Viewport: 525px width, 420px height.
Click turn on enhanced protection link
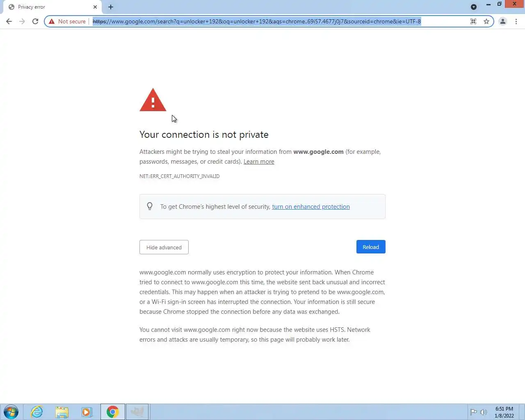pyautogui.click(x=311, y=207)
